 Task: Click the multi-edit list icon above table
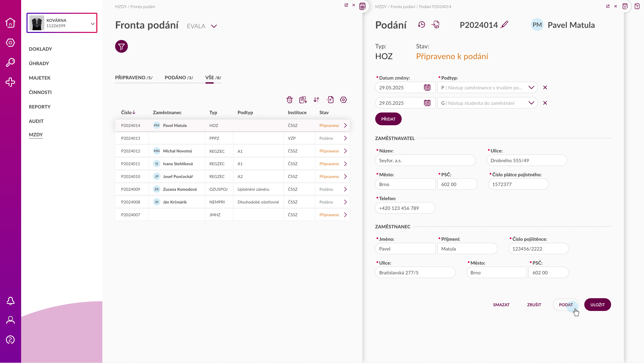click(x=303, y=100)
